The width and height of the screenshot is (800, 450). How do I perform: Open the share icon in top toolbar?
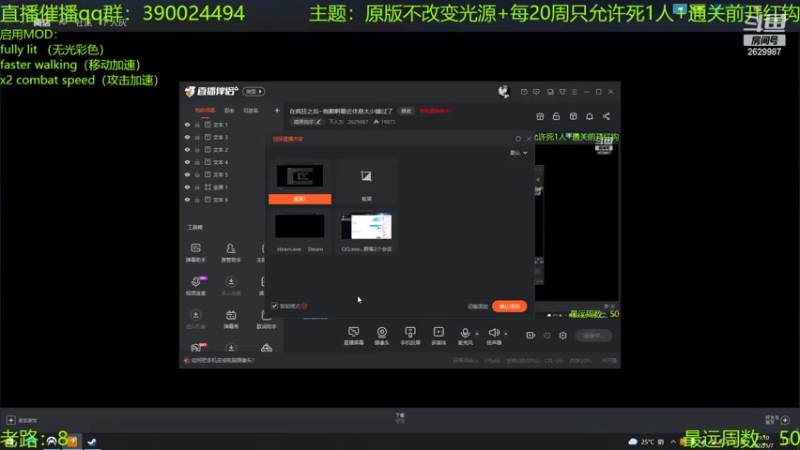pos(606,116)
